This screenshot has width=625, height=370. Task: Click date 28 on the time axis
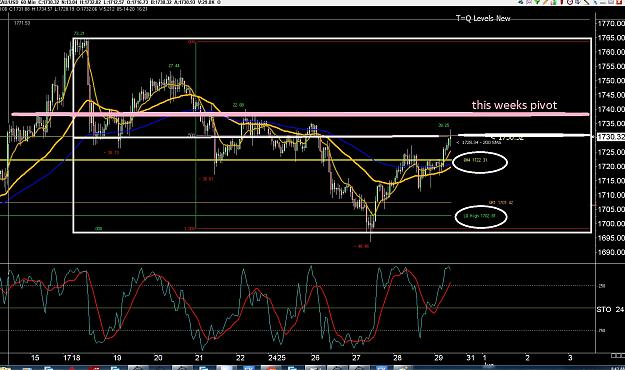tap(397, 358)
